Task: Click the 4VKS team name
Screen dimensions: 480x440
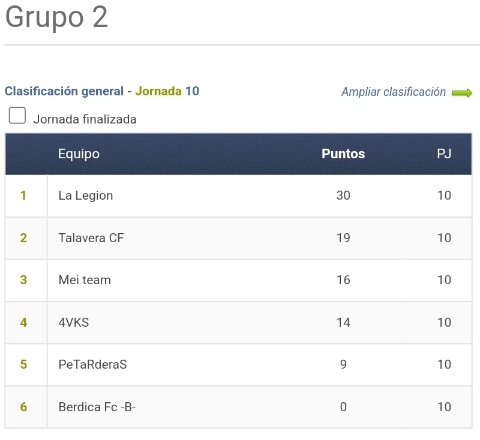Action: tap(74, 323)
